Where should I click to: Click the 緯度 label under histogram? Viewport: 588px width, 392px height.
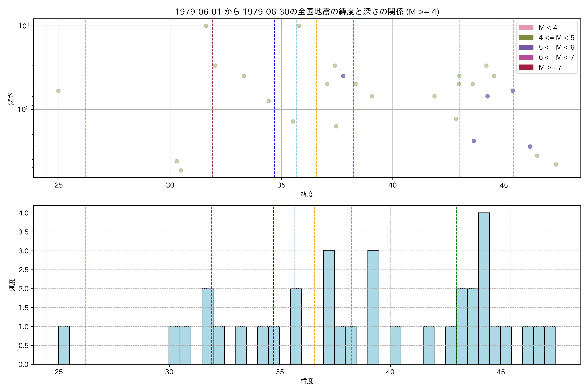pyautogui.click(x=307, y=381)
